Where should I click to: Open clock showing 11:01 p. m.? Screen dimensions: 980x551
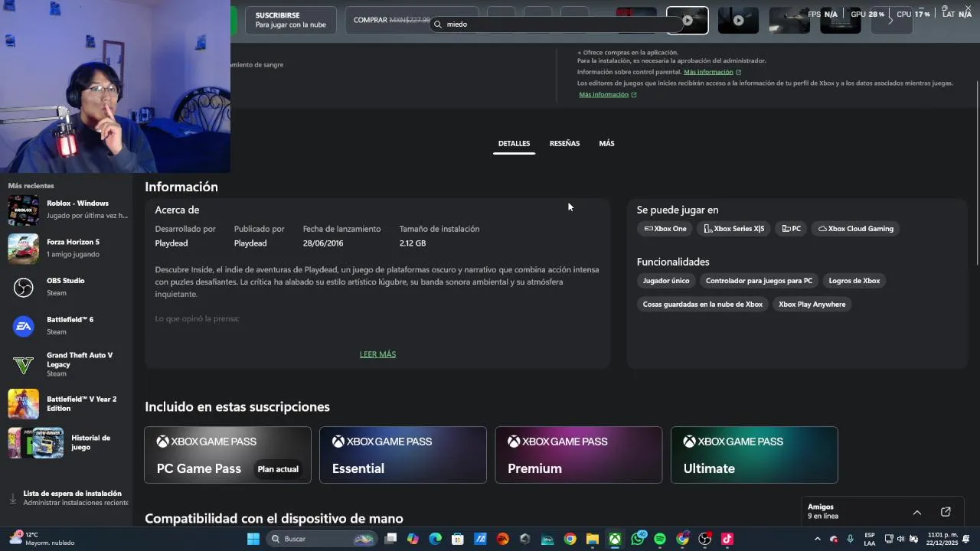(942, 539)
